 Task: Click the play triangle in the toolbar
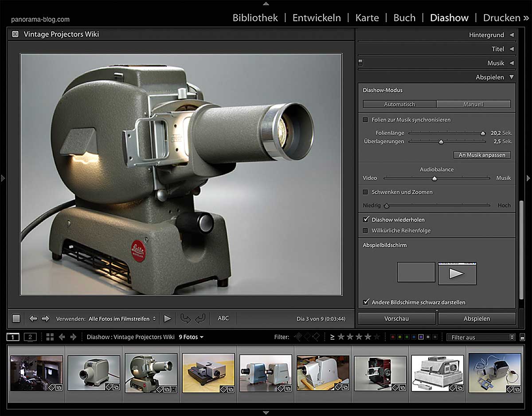click(x=167, y=318)
